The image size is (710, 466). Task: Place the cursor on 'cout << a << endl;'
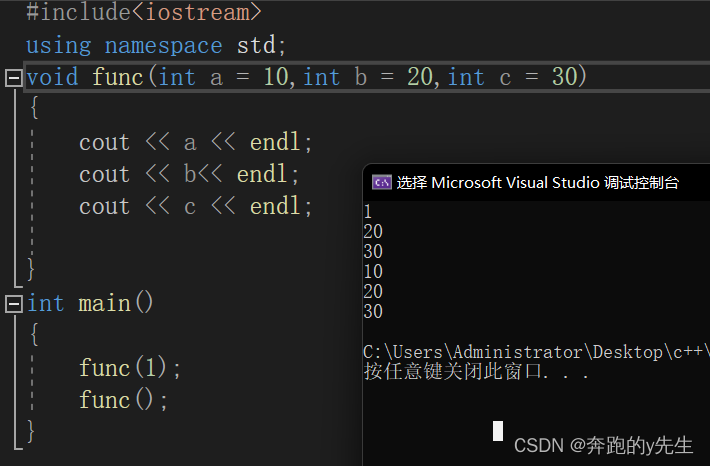(x=196, y=142)
